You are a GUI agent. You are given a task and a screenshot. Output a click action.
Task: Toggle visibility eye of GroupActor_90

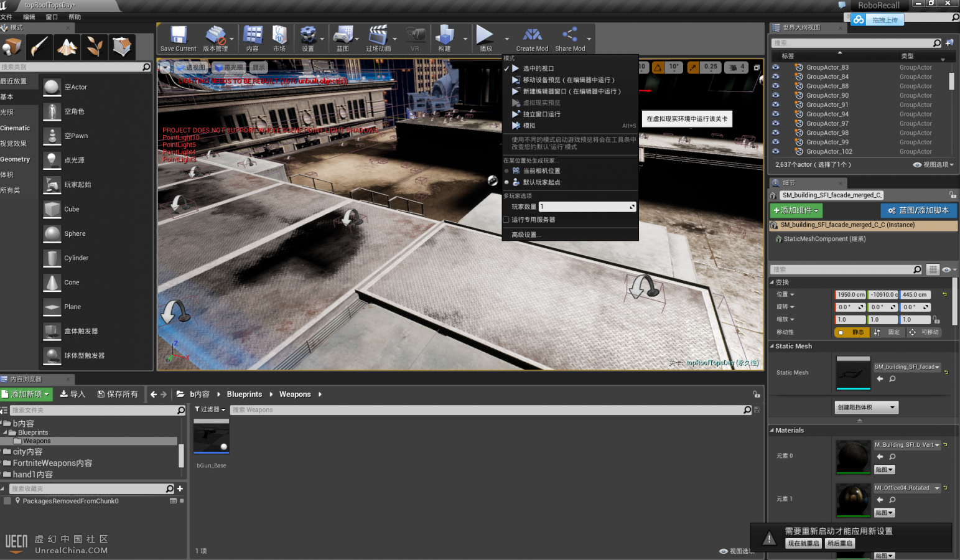click(775, 95)
